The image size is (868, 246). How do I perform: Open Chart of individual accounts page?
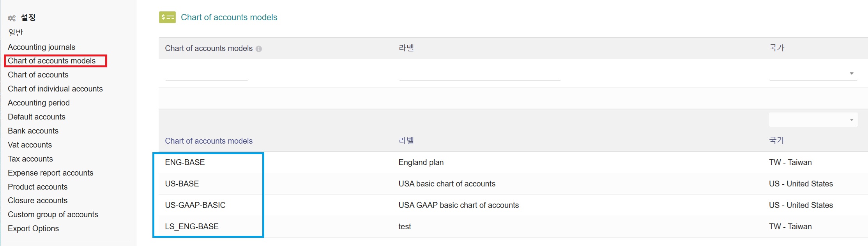click(55, 89)
